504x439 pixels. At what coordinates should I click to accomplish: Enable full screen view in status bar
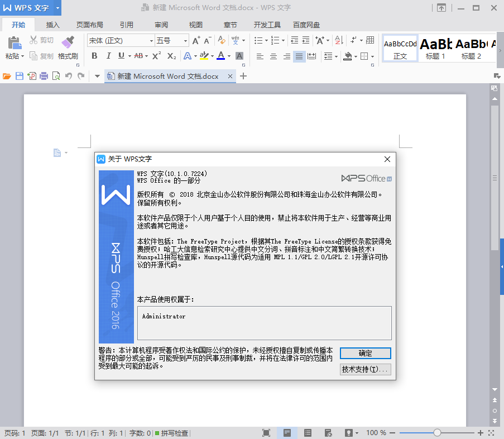(266, 433)
